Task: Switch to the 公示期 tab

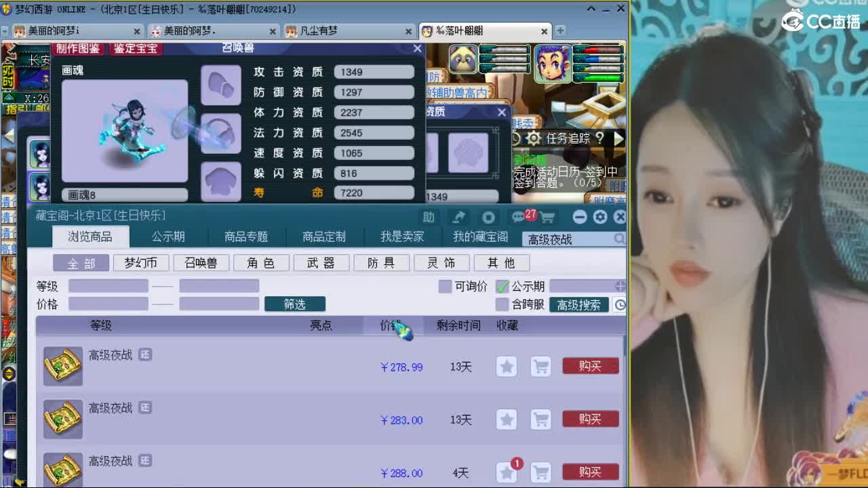Action: (168, 237)
